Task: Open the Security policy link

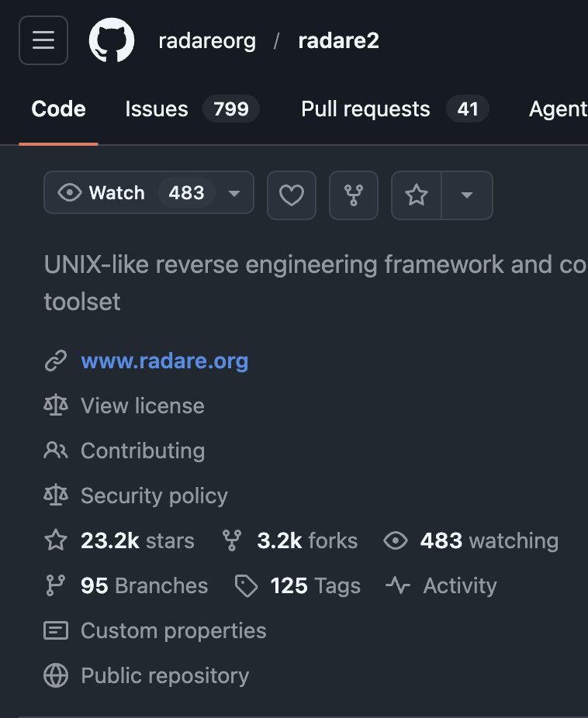Action: (x=154, y=496)
